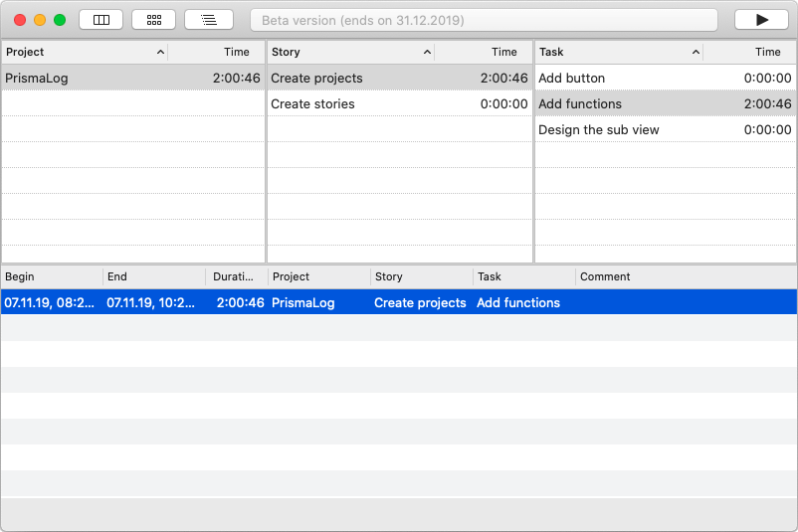The width and height of the screenshot is (798, 532).
Task: Click the 2:00:46 time of PrismaLog project
Action: coord(236,78)
